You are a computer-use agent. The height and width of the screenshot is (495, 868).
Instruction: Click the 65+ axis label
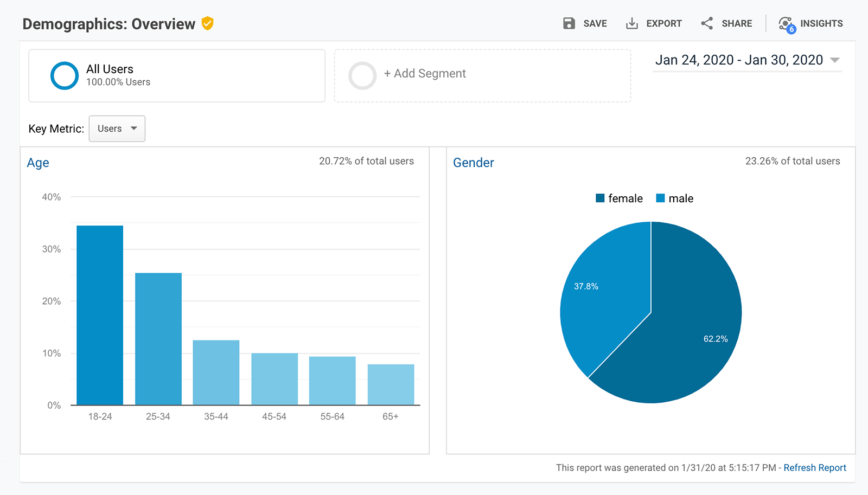pyautogui.click(x=391, y=416)
